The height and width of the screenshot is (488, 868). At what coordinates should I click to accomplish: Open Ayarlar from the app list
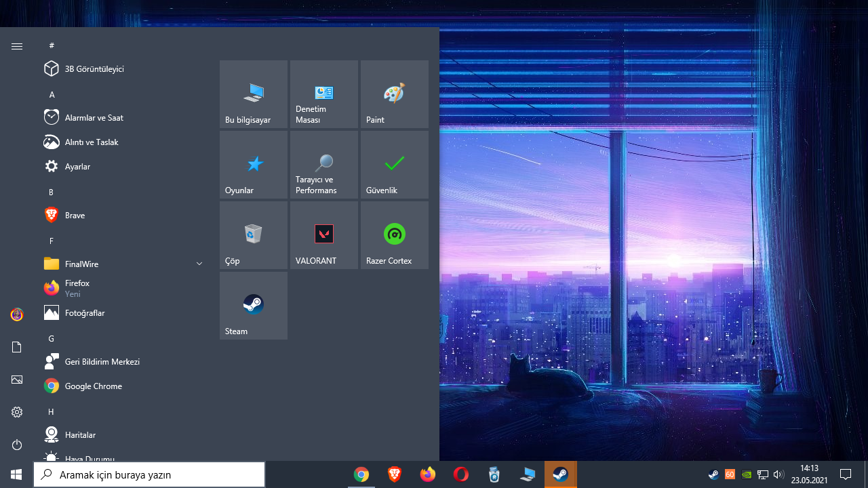point(124,167)
